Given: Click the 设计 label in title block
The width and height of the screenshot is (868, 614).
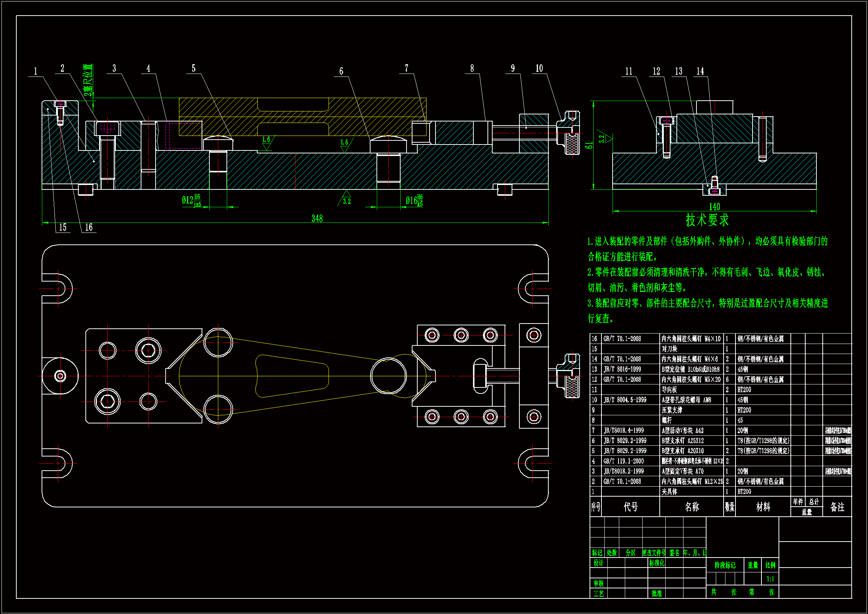Looking at the screenshot, I should point(598,563).
